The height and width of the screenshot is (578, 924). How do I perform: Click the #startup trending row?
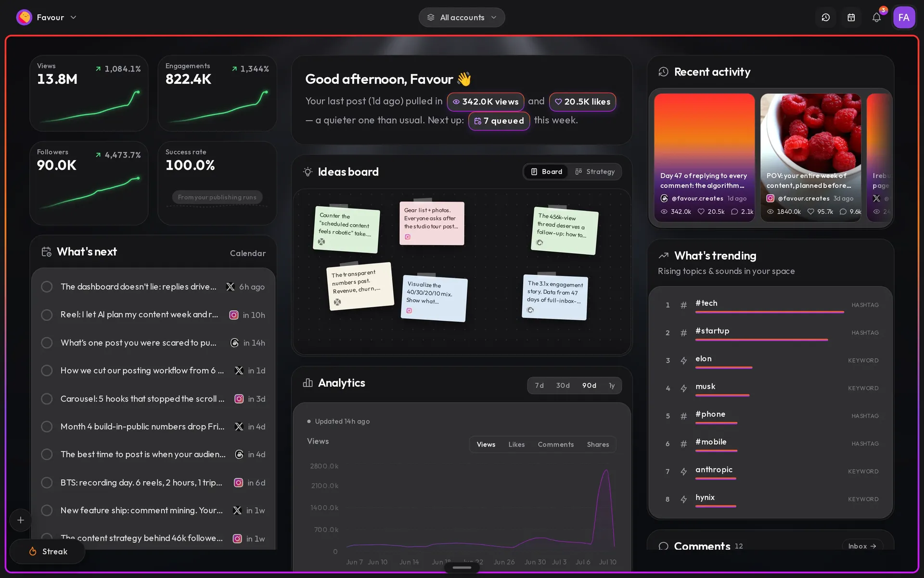click(x=770, y=332)
